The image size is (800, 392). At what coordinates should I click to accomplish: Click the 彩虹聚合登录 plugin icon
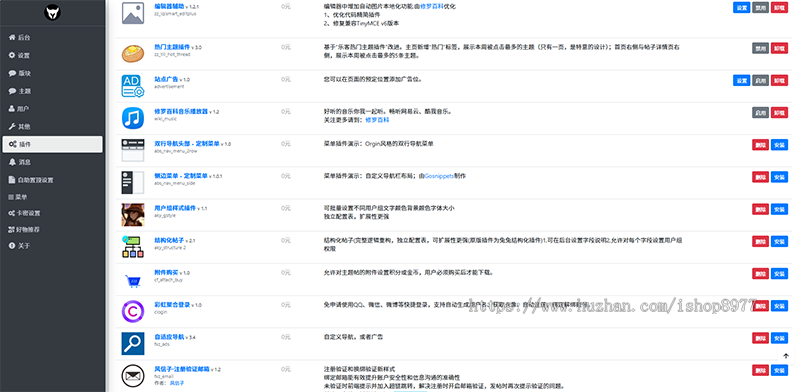tap(133, 311)
